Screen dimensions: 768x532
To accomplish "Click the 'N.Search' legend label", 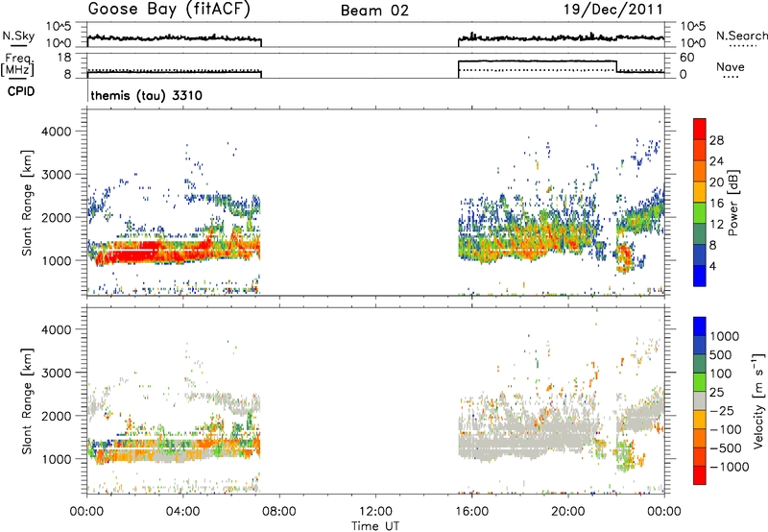I will [x=742, y=36].
